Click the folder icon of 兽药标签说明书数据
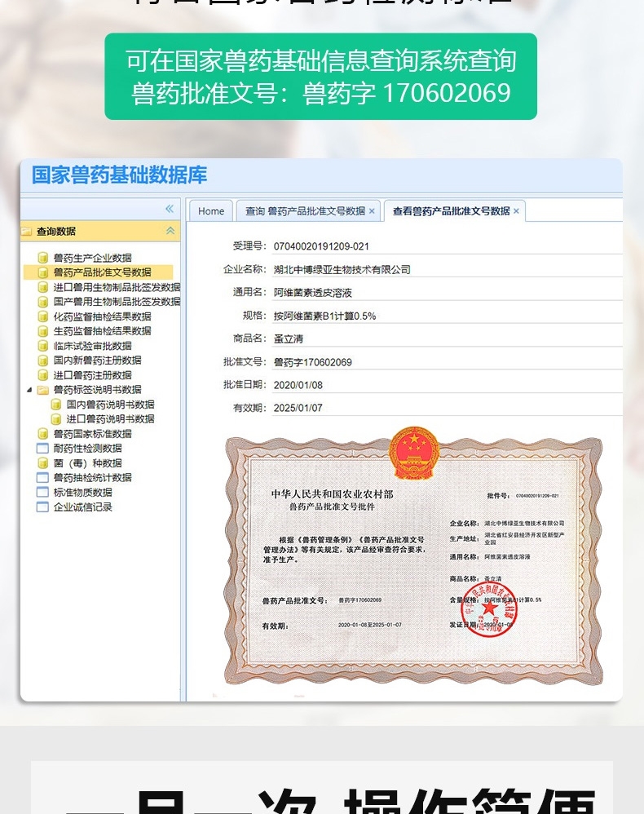The image size is (644, 814). pos(43,390)
